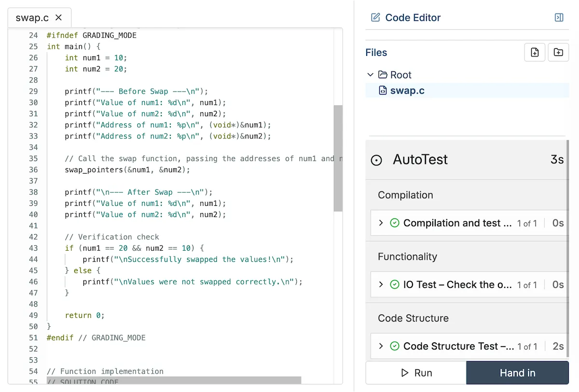
Task: Click the Hand in button
Action: pyautogui.click(x=517, y=372)
